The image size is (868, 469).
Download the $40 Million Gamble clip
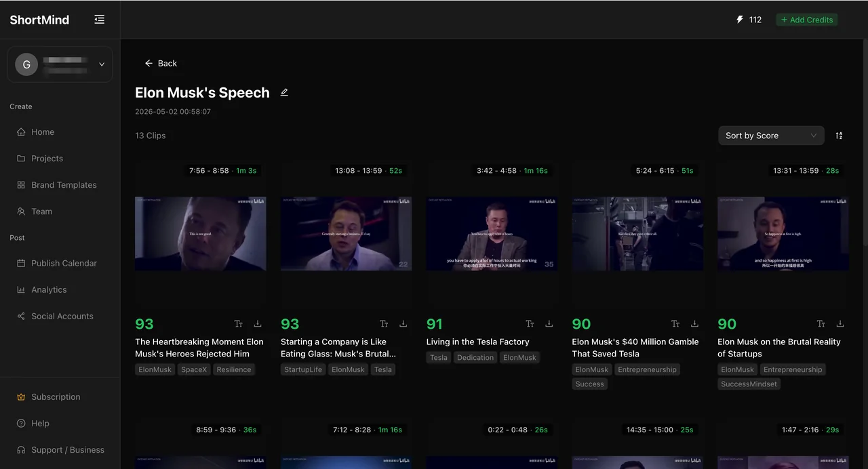[x=694, y=324]
